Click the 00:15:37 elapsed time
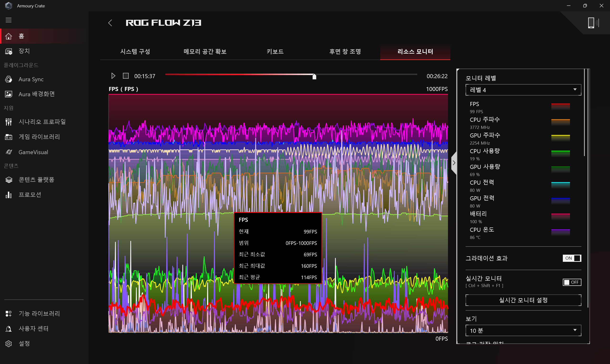The image size is (610, 364). [145, 76]
